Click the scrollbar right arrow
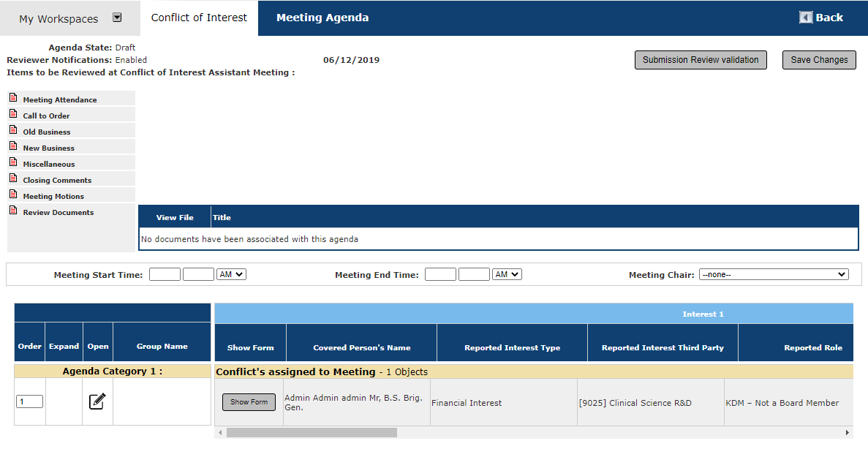The width and height of the screenshot is (868, 449). point(848,432)
